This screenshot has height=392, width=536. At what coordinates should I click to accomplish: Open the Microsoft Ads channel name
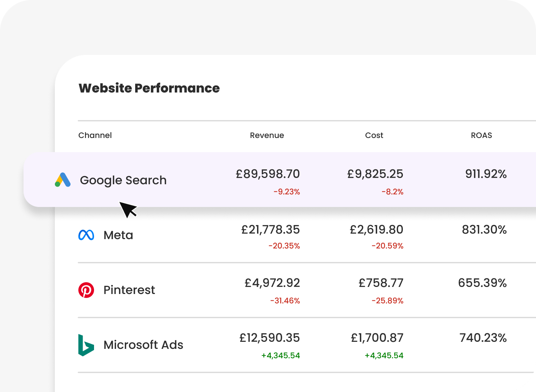[x=143, y=345]
